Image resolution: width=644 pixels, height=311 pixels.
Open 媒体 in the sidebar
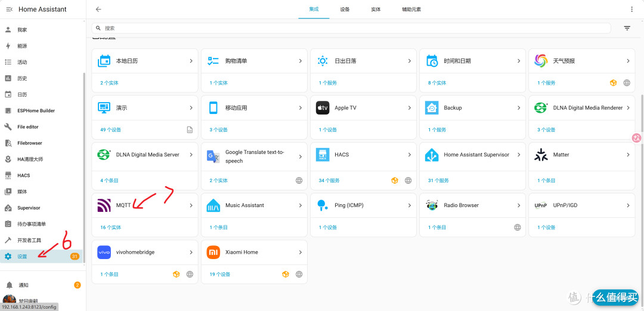pyautogui.click(x=41, y=192)
